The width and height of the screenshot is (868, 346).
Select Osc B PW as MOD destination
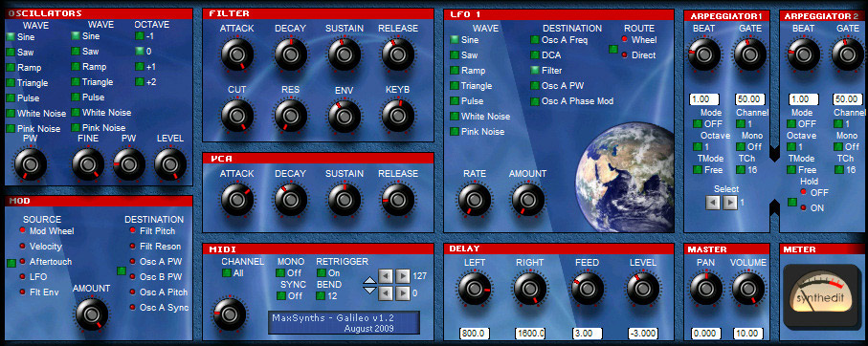pos(132,276)
